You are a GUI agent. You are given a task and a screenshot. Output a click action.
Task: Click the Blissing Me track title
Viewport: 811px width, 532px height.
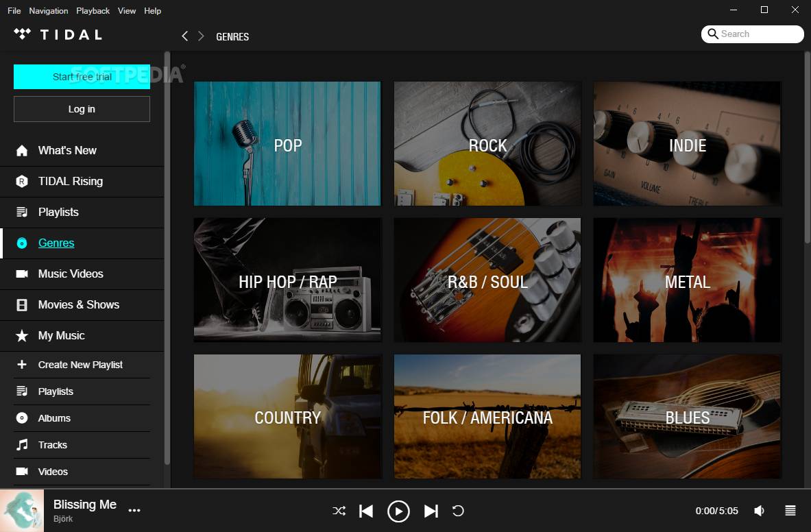click(85, 504)
